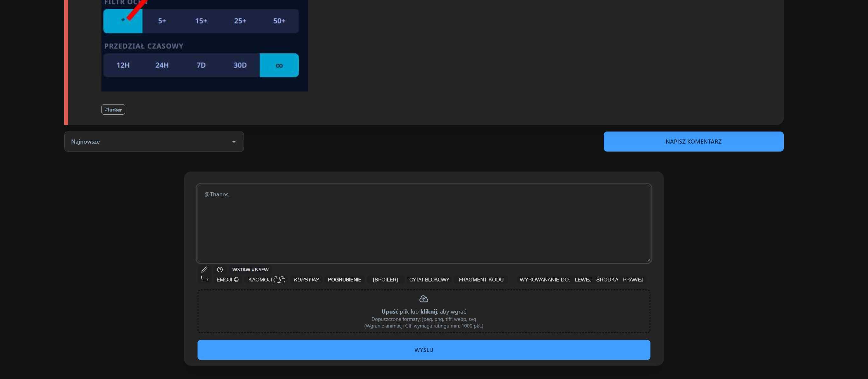The height and width of the screenshot is (379, 868).
Task: Open the #lurker tag
Action: coord(113,110)
